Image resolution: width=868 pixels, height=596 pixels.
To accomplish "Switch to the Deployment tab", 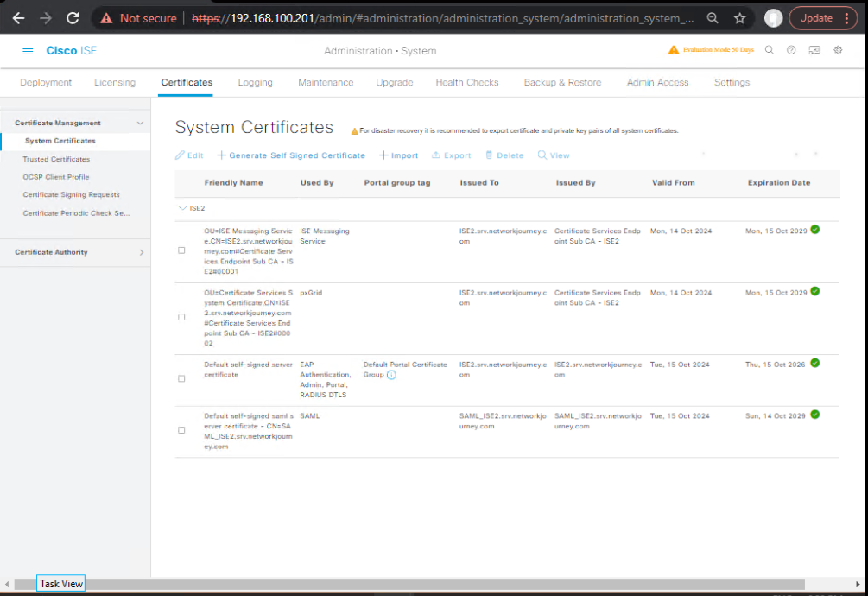I will coord(46,82).
